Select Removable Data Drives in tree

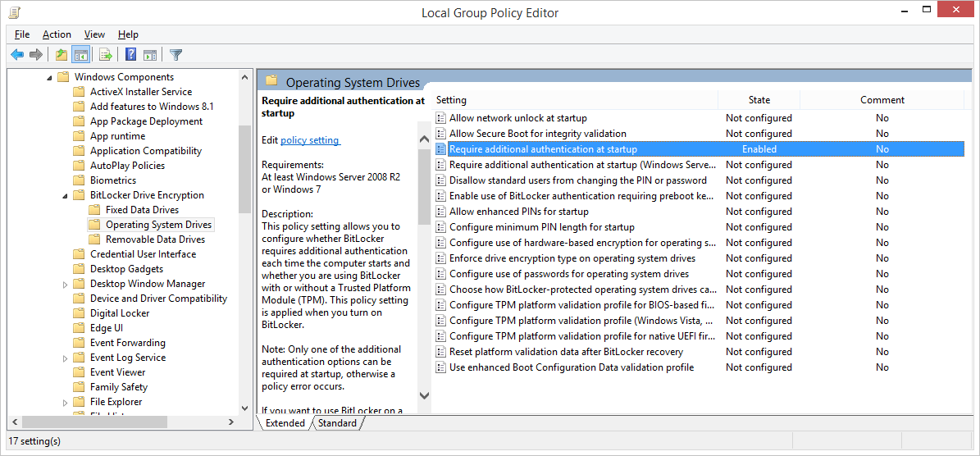tap(155, 239)
